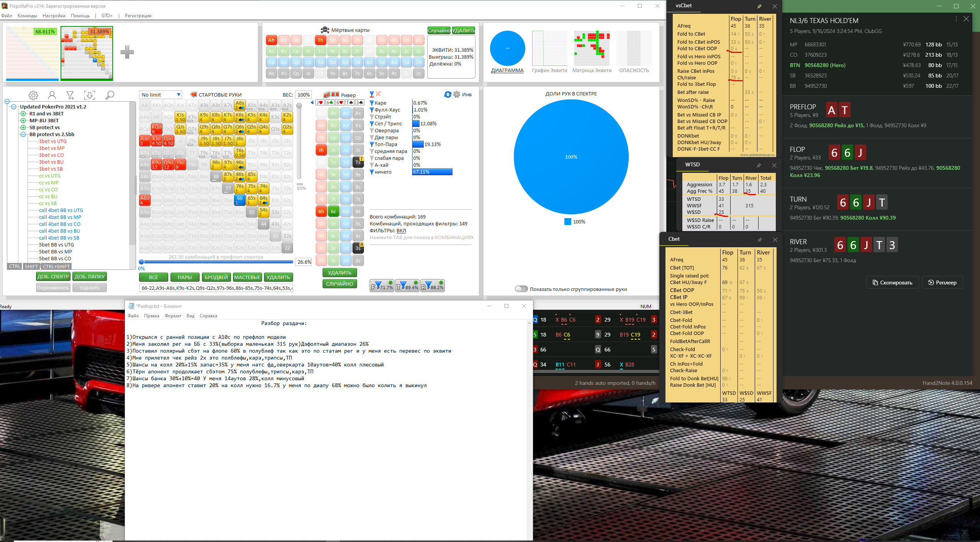980x542 pixels.
Task: Toggle the A-хай filter funnel
Action: 372,165
